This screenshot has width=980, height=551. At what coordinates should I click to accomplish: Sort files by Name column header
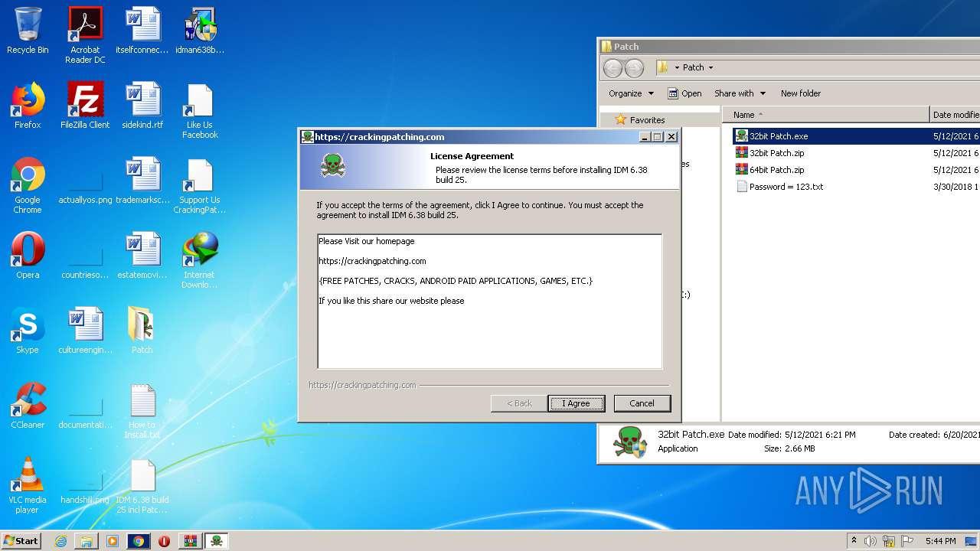825,115
